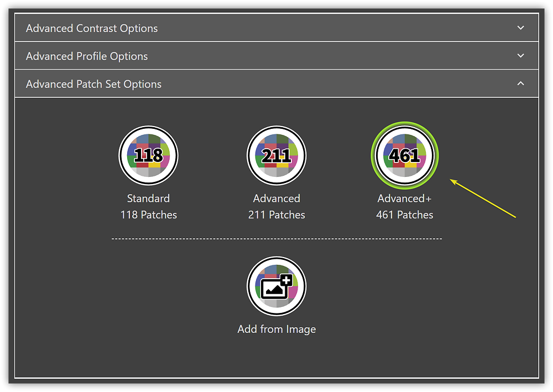Click the Add from Image text label

pyautogui.click(x=276, y=328)
